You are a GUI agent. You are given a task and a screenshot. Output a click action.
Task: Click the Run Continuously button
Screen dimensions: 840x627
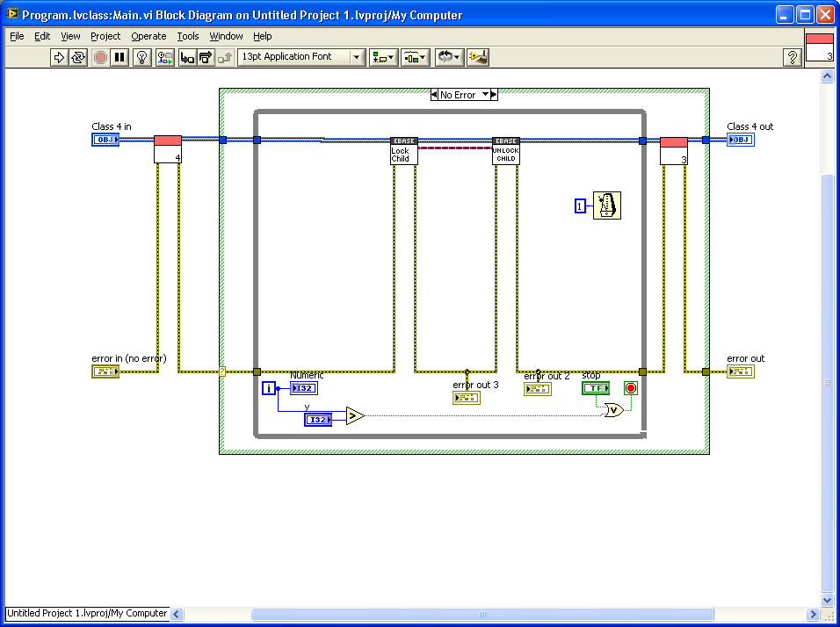click(79, 57)
